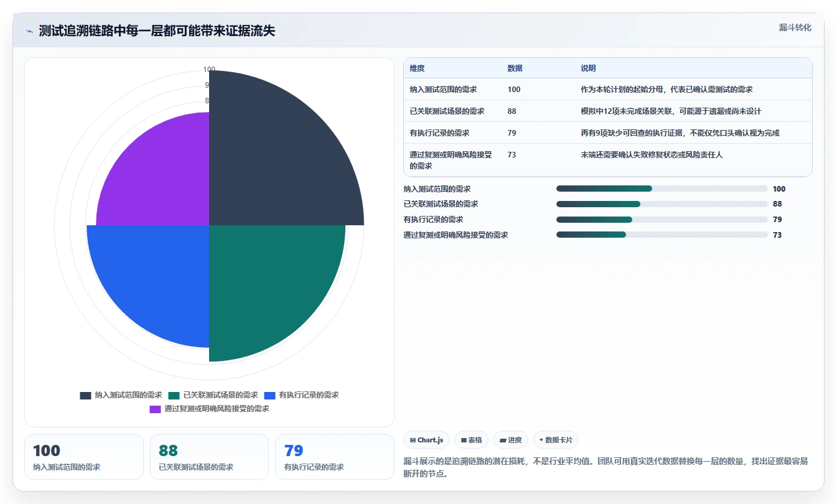Click the footnote paragraph starting 漏斗展示的是追溯链路

(606, 467)
